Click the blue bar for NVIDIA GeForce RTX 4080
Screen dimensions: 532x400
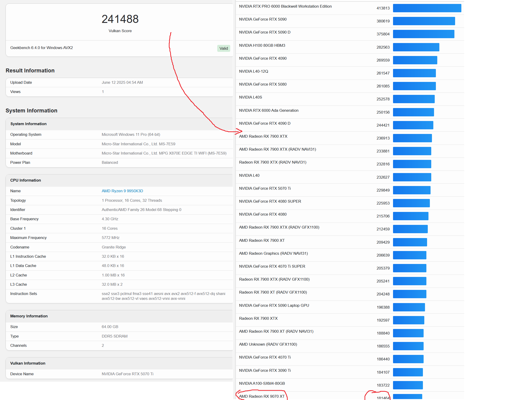411,216
